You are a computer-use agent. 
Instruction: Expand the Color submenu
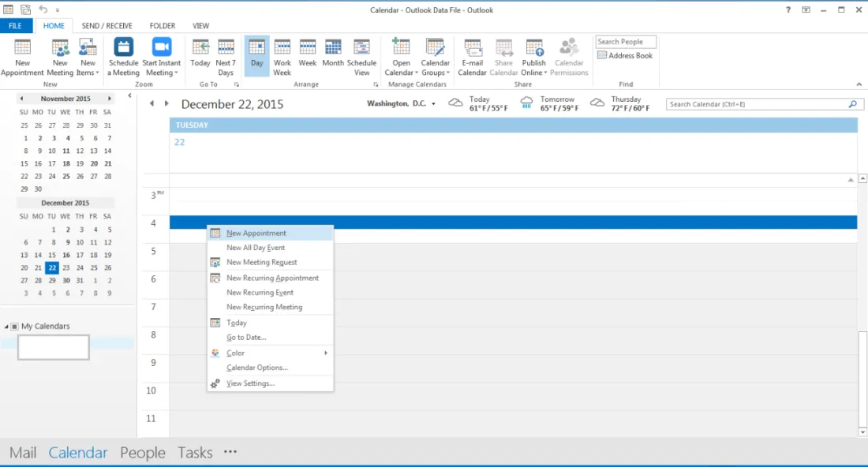tap(271, 353)
